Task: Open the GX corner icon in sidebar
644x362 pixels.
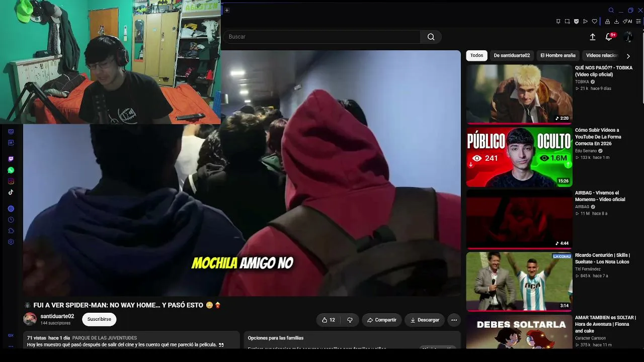Action: point(11,335)
